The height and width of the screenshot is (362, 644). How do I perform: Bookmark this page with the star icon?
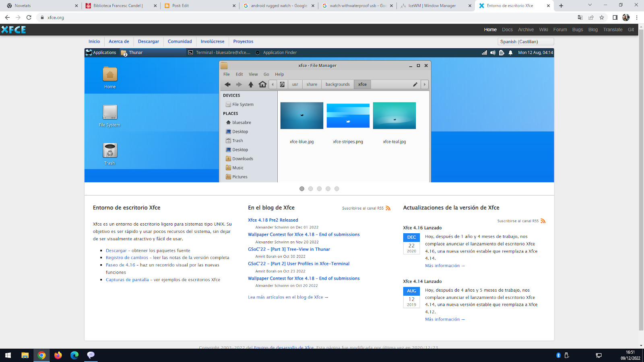pyautogui.click(x=602, y=17)
